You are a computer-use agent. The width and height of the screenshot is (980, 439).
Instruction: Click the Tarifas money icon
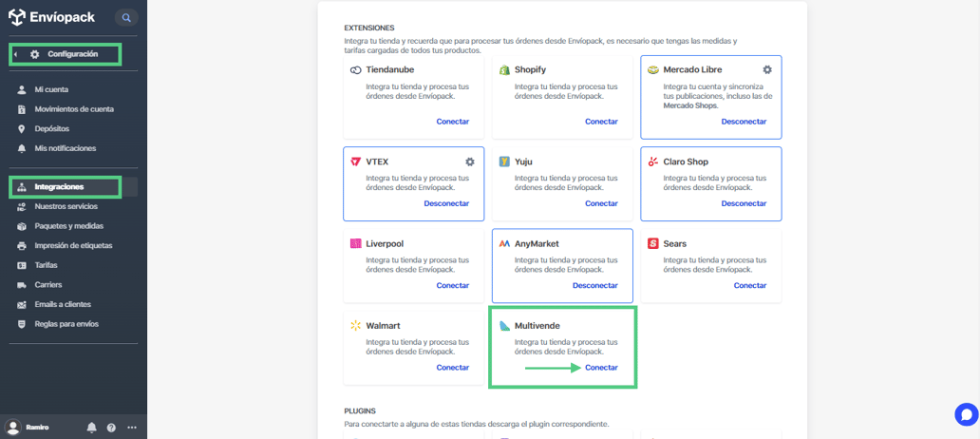click(22, 265)
